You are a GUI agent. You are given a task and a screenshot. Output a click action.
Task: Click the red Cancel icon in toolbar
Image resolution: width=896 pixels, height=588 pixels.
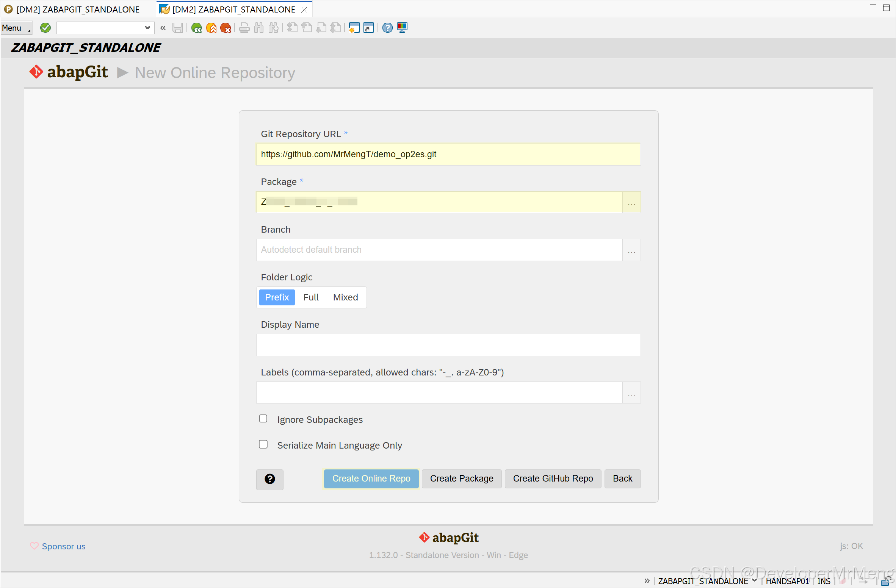(x=226, y=28)
